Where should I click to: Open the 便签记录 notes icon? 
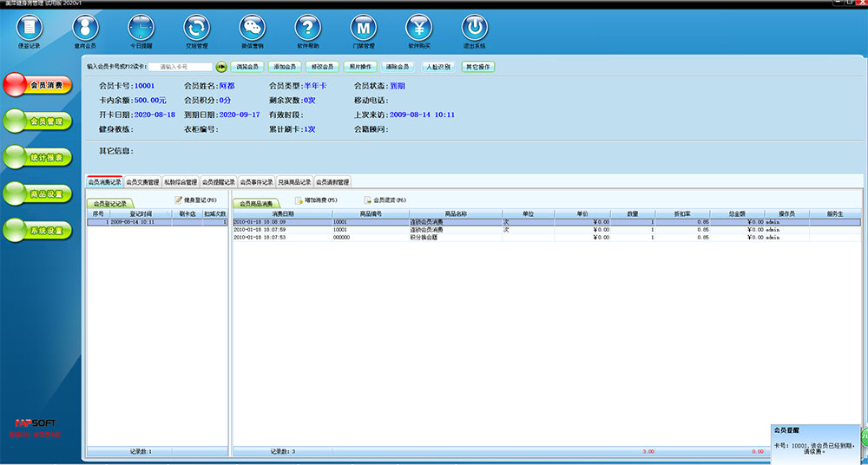(x=29, y=29)
